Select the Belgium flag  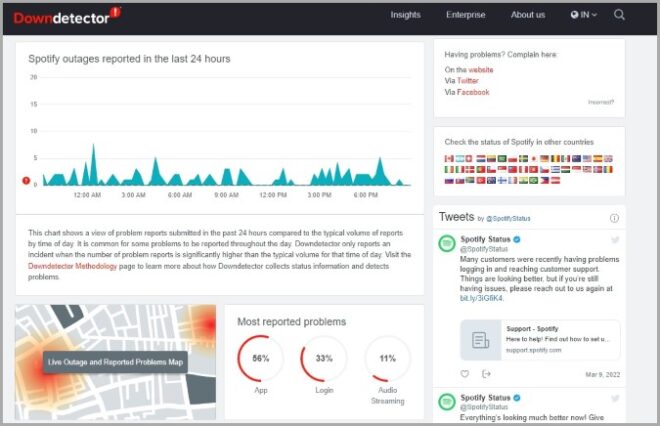(555, 159)
